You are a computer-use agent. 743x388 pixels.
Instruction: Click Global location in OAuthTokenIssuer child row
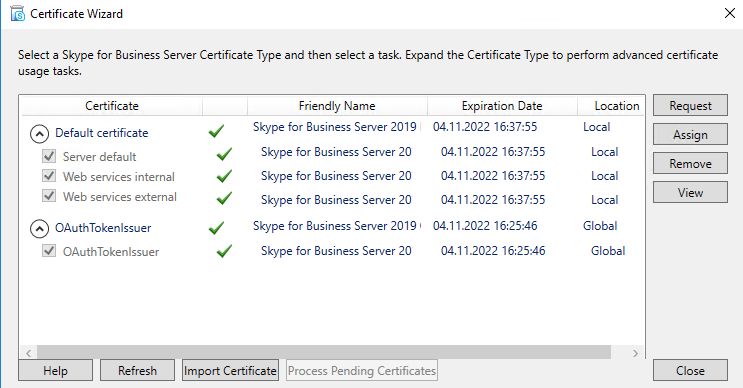[x=608, y=251]
